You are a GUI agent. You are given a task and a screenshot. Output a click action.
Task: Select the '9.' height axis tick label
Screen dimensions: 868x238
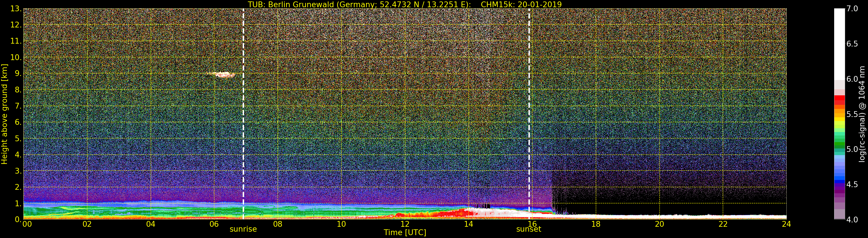click(18, 73)
